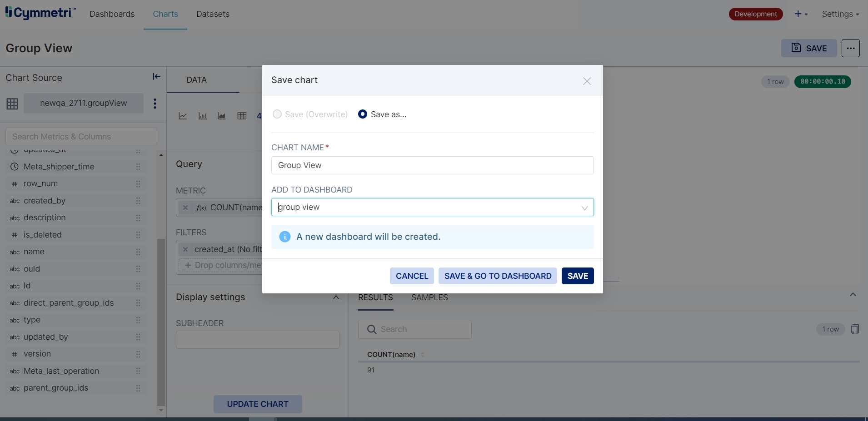This screenshot has height=421, width=868.
Task: Choose the Save as... radio option
Action: click(x=363, y=114)
